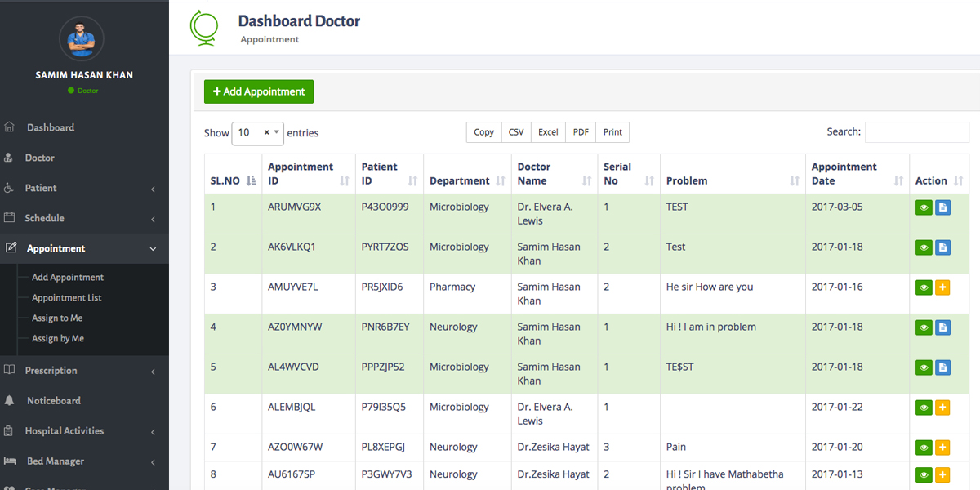Viewport: 980px width, 490px height.
Task: Click the Add Appointment green button
Action: [x=259, y=91]
